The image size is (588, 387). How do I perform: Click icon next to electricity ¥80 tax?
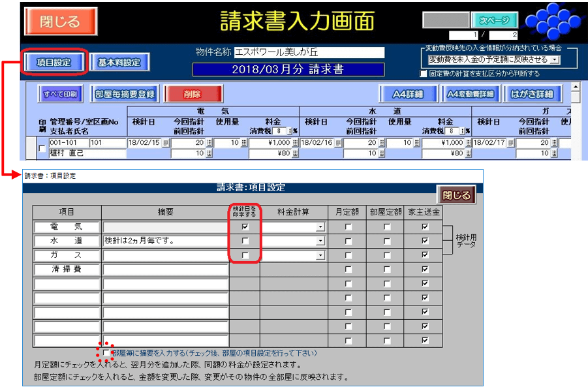(294, 153)
